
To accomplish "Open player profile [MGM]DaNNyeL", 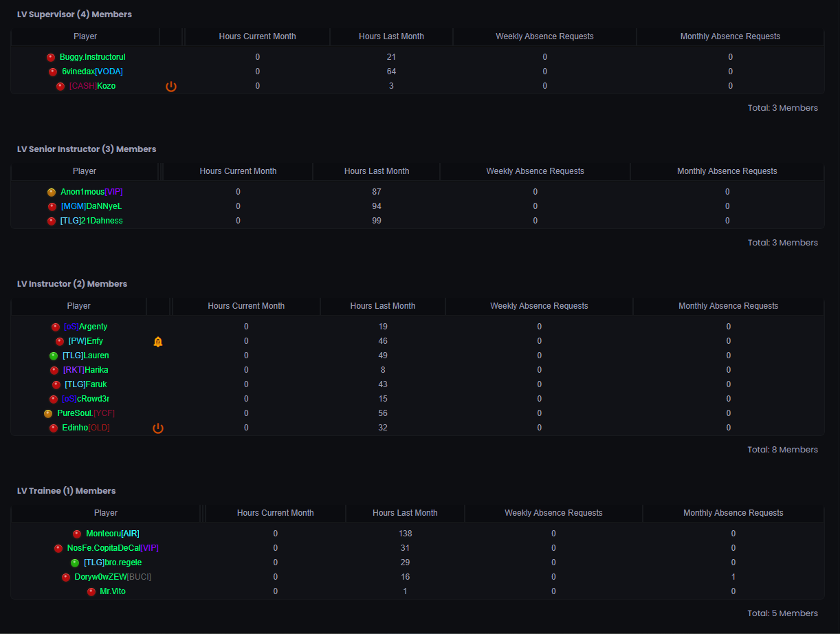I will pos(91,206).
